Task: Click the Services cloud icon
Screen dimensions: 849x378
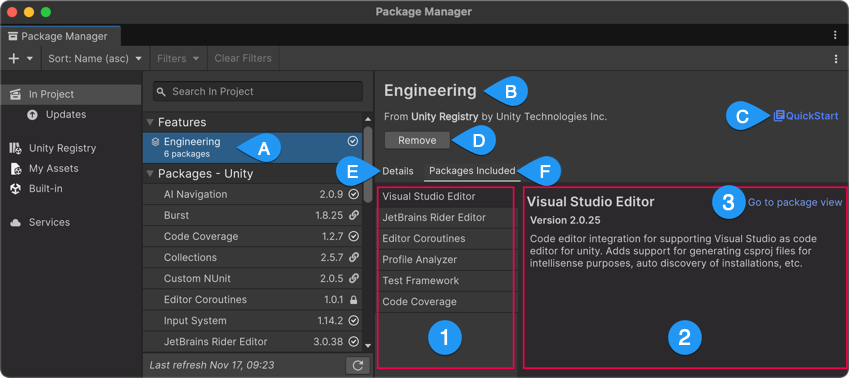Action: coord(16,222)
